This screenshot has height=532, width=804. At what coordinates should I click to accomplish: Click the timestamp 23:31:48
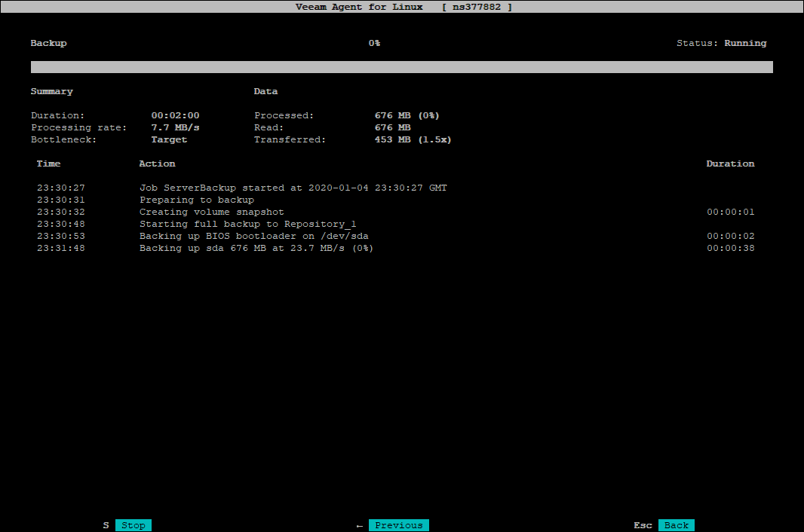pos(61,248)
